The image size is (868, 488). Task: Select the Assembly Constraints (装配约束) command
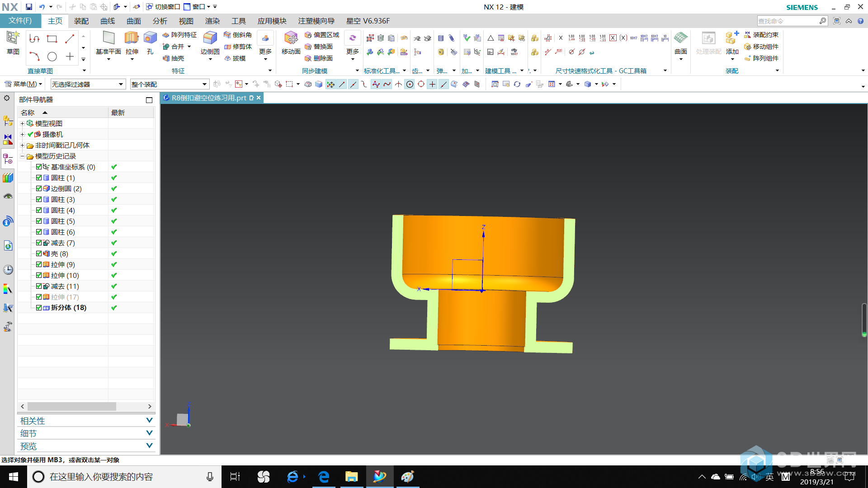point(762,35)
